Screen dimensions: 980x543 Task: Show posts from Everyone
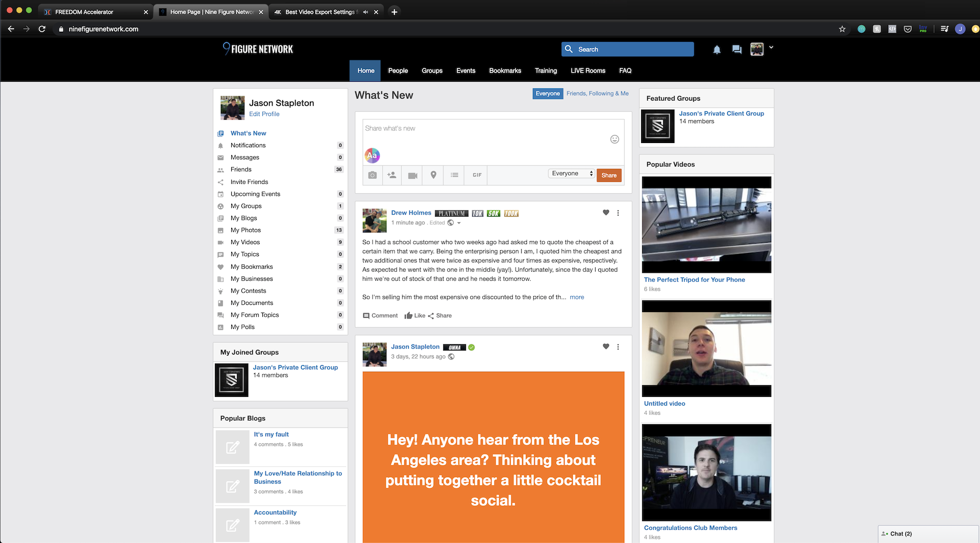coord(548,93)
